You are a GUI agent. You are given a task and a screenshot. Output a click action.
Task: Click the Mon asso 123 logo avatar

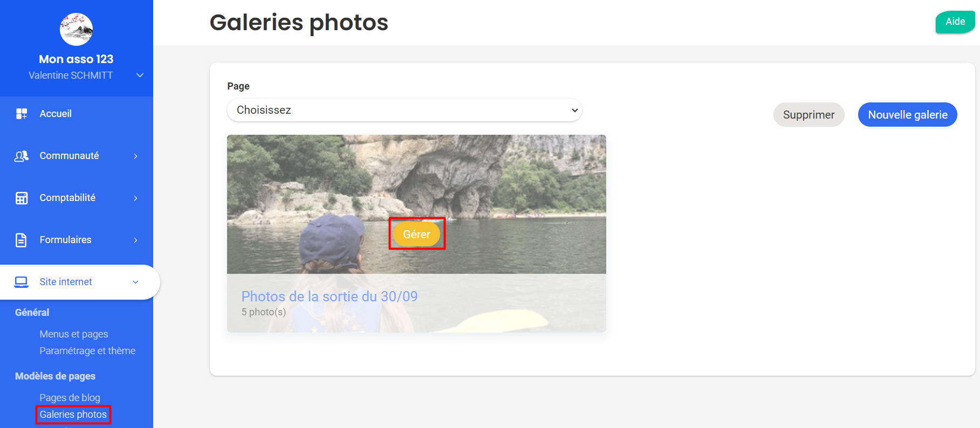76,29
